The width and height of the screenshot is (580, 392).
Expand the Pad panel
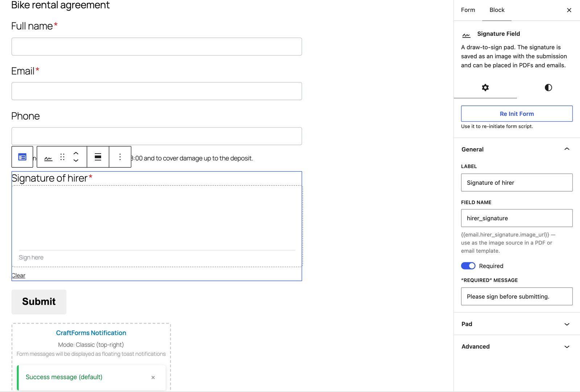(x=517, y=324)
